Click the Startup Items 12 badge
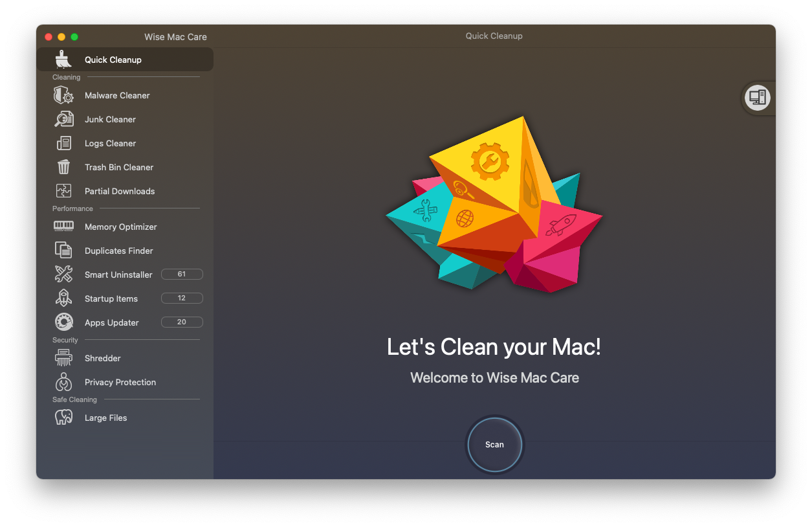This screenshot has height=527, width=812. point(182,298)
